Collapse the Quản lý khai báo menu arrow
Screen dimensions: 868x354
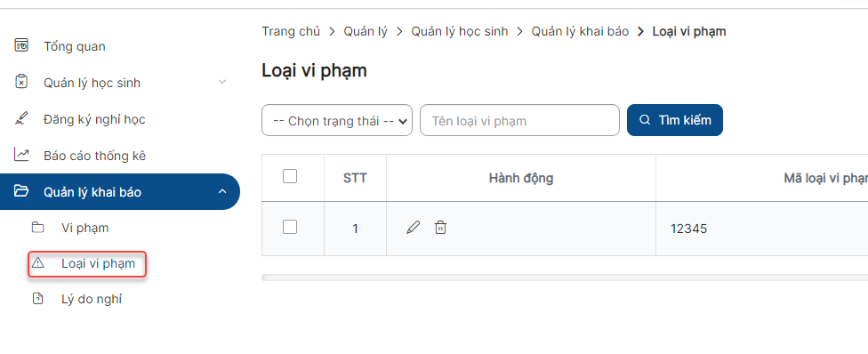click(222, 191)
